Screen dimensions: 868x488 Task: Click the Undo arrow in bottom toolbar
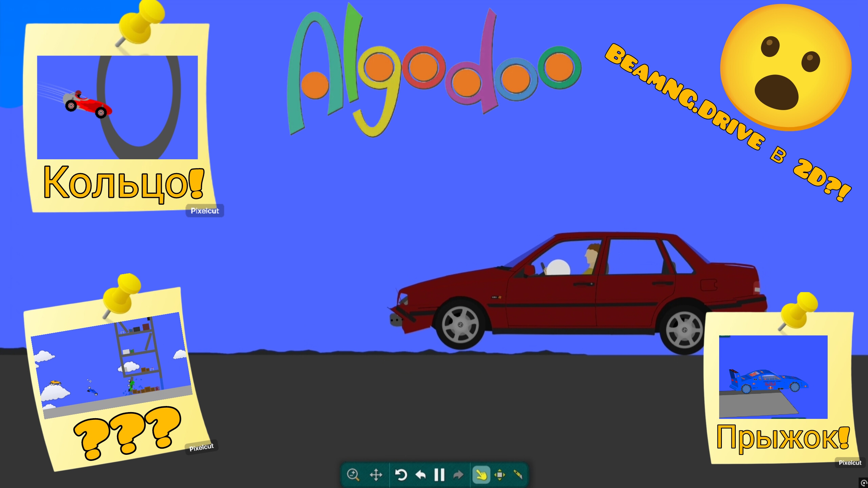(420, 475)
